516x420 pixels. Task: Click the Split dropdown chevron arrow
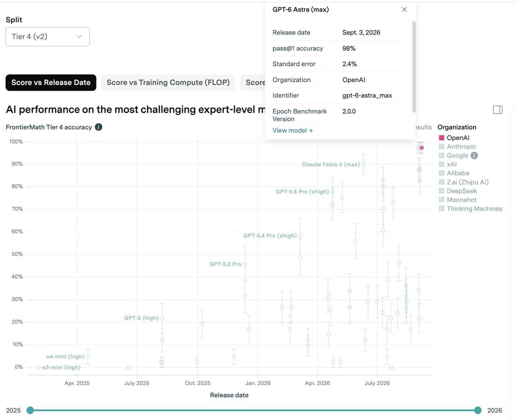pyautogui.click(x=79, y=36)
